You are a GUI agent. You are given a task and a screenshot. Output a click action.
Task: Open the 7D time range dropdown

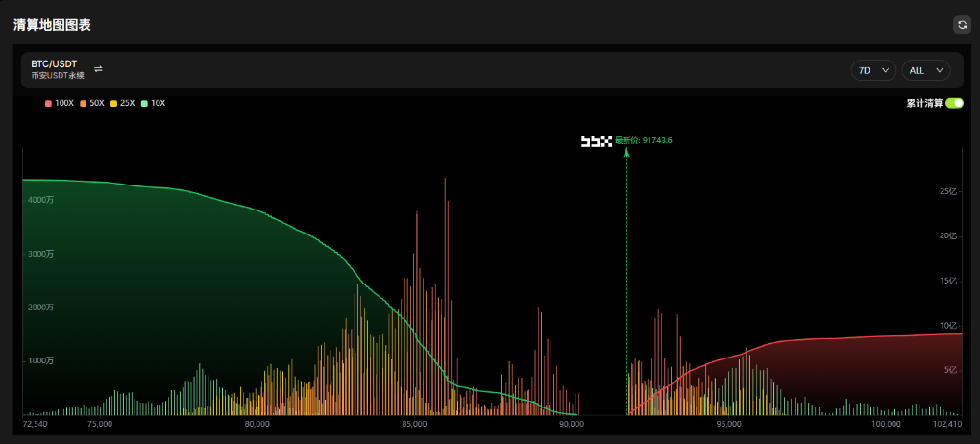click(872, 70)
